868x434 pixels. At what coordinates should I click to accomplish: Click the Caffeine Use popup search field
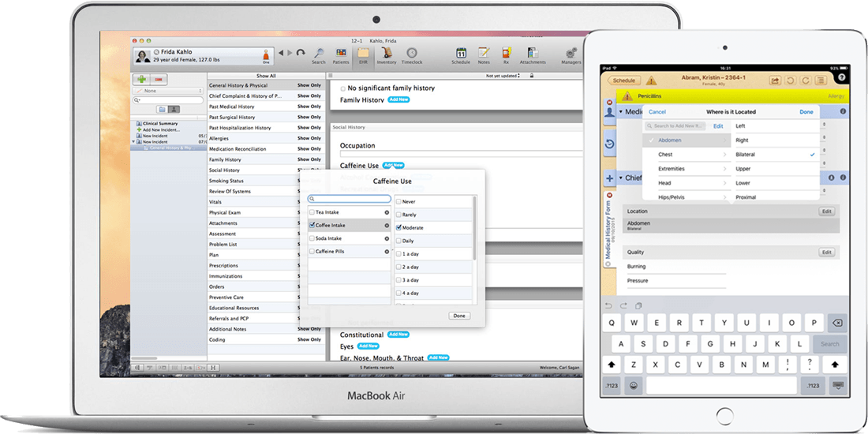click(x=350, y=199)
